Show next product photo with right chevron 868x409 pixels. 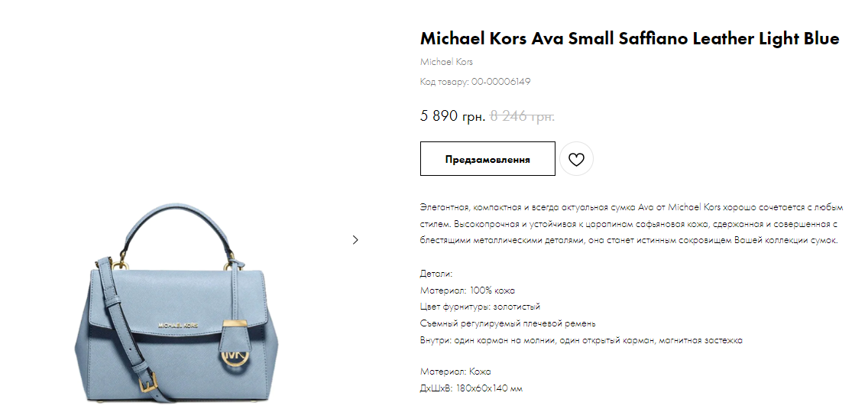[355, 240]
